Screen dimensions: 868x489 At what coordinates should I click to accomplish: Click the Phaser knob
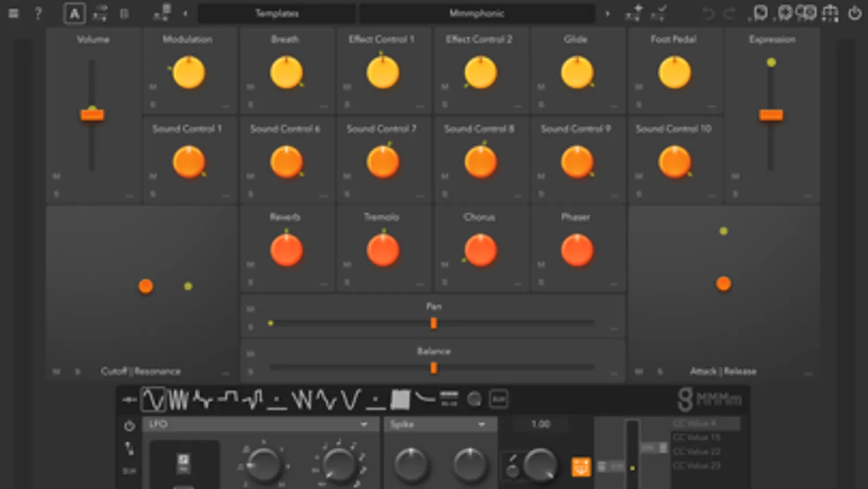tap(576, 250)
